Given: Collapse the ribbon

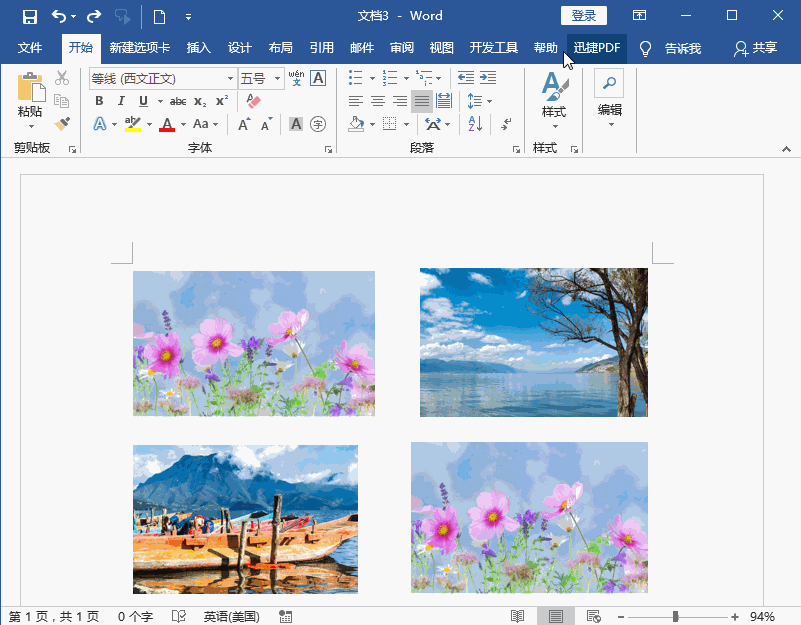Looking at the screenshot, I should 786,149.
